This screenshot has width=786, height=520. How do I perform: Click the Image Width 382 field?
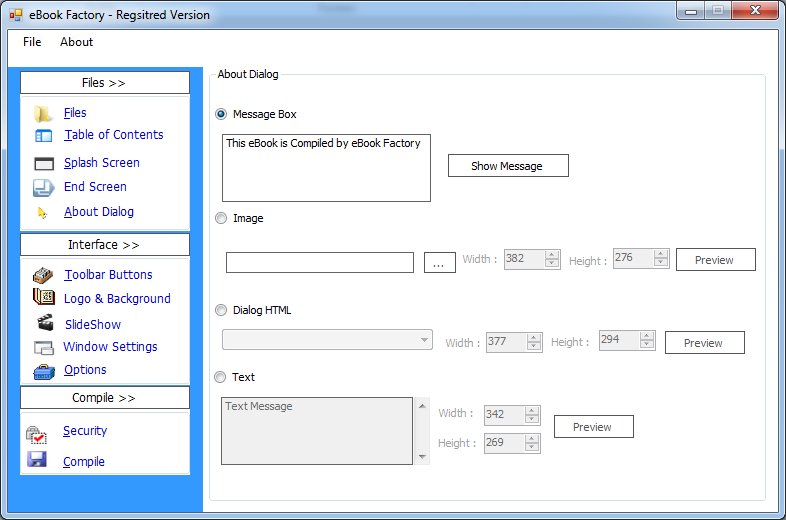[x=524, y=259]
